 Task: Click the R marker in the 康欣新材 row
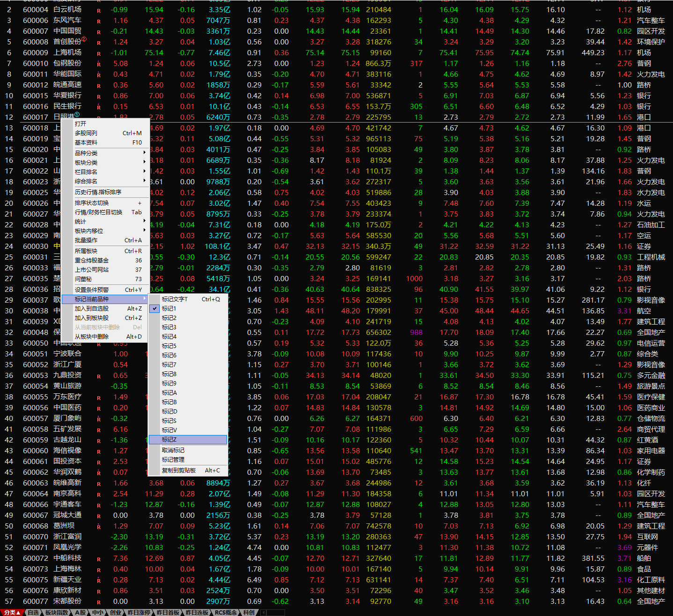point(99,592)
